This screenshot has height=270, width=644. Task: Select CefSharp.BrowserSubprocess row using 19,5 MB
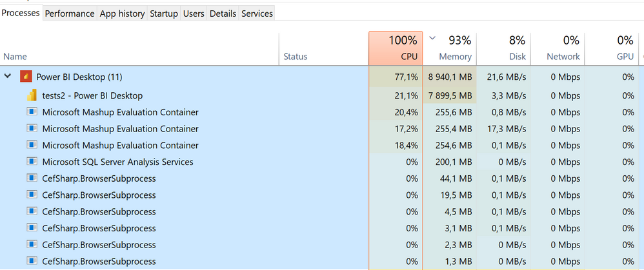tap(322, 195)
